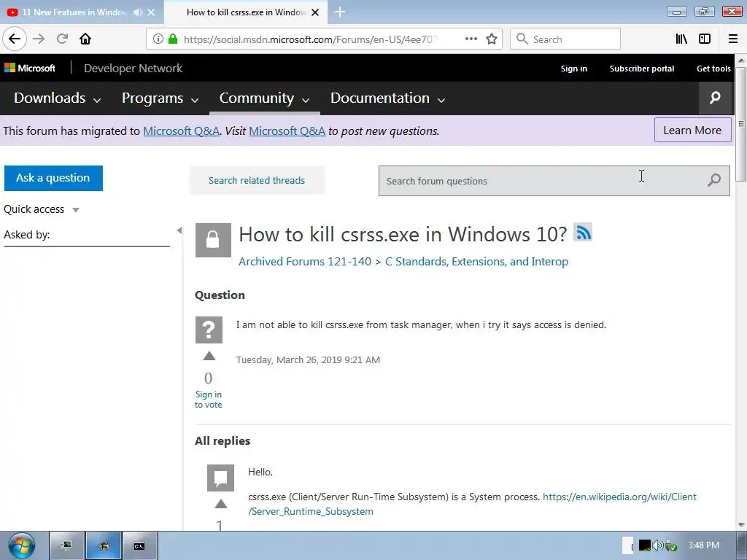Image resolution: width=747 pixels, height=560 pixels.
Task: Click Developer Network heading link
Action: [133, 68]
